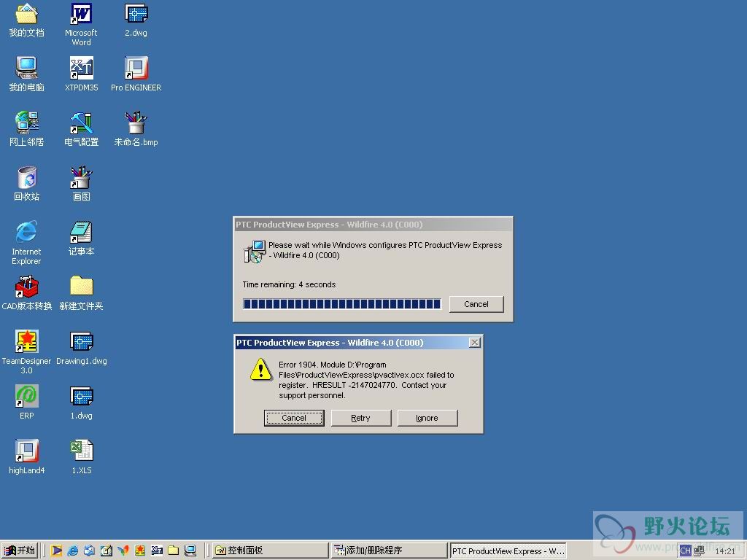Select the 我的文档 desktop icon
747x560 pixels.
coord(27,20)
